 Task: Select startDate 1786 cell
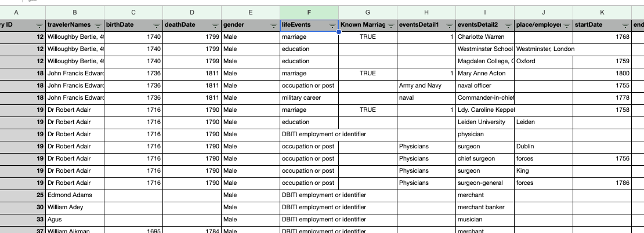[602, 183]
